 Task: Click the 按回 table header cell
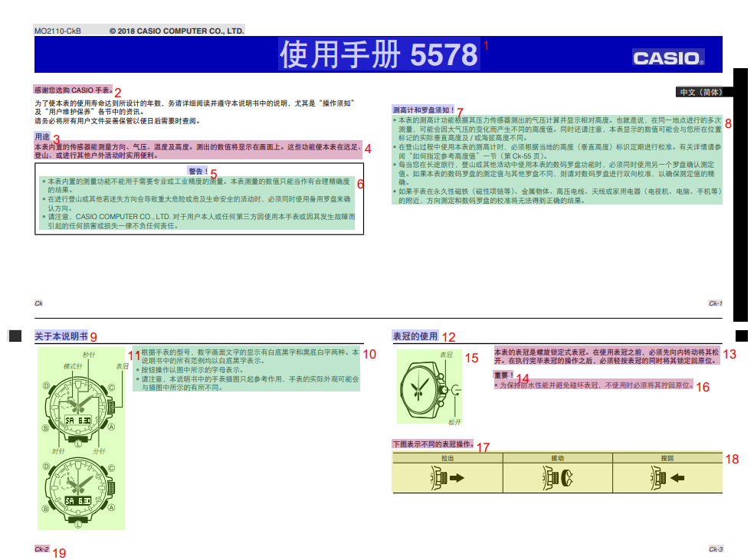click(x=667, y=458)
